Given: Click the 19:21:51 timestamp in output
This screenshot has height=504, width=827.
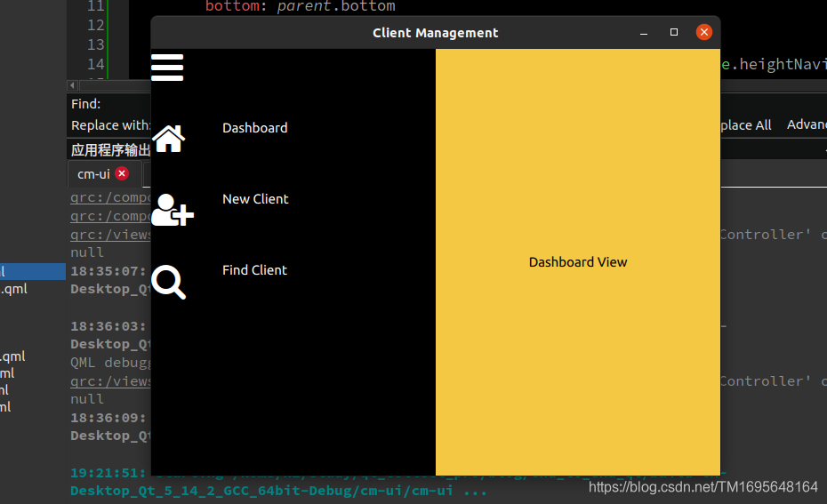Looking at the screenshot, I should click(108, 473).
